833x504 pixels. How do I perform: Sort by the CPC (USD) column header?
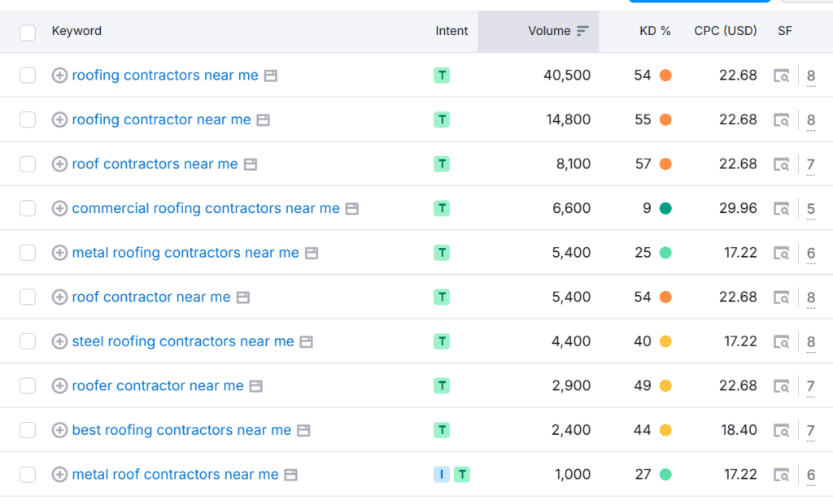[725, 32]
